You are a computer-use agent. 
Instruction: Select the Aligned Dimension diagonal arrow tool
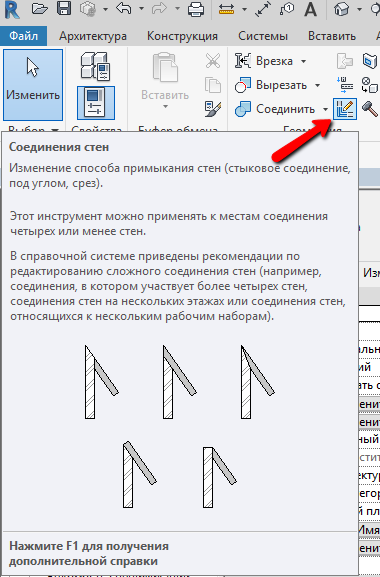(x=263, y=9)
